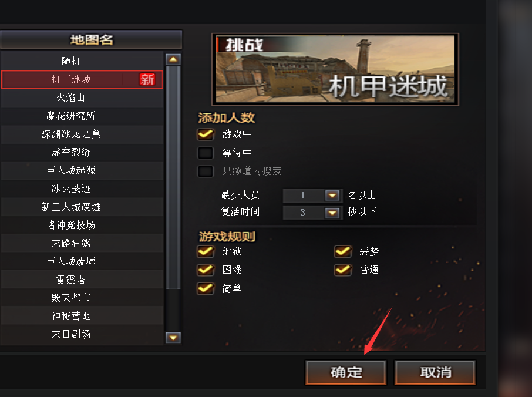
Task: Check the 只频道内搜索 option
Action: (206, 171)
